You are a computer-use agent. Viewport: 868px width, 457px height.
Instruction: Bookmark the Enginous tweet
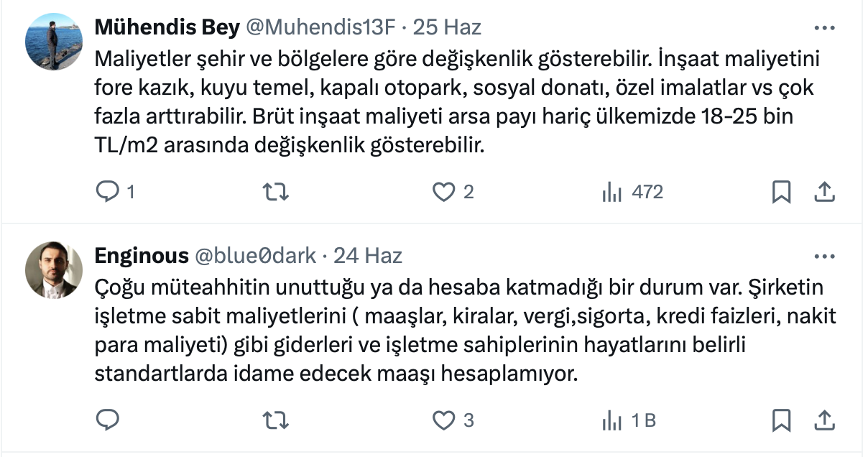point(781,420)
